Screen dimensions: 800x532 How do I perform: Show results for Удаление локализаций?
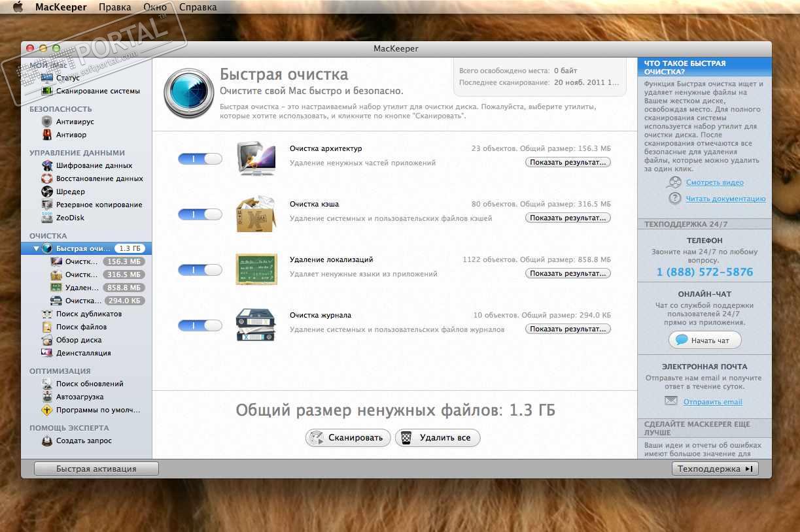click(568, 273)
